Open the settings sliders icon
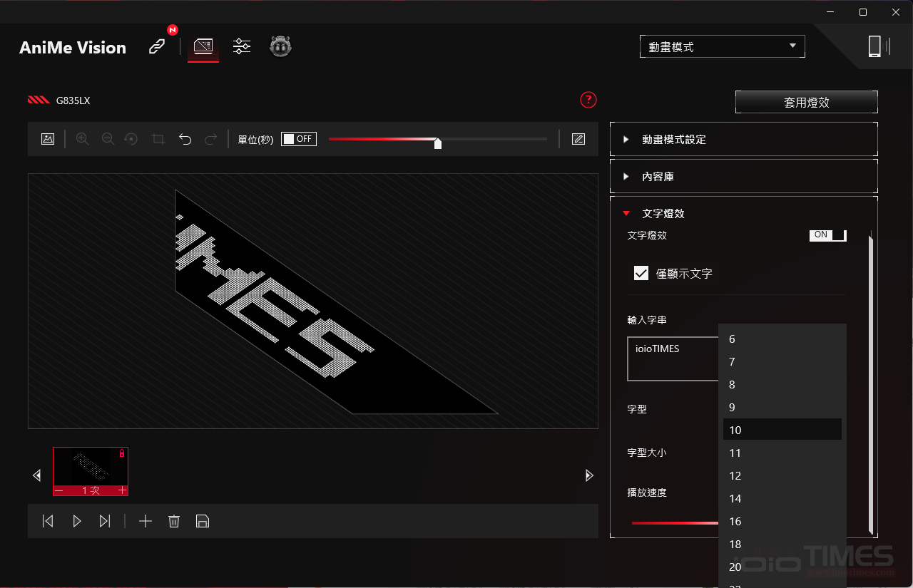The image size is (913, 588). [x=243, y=47]
